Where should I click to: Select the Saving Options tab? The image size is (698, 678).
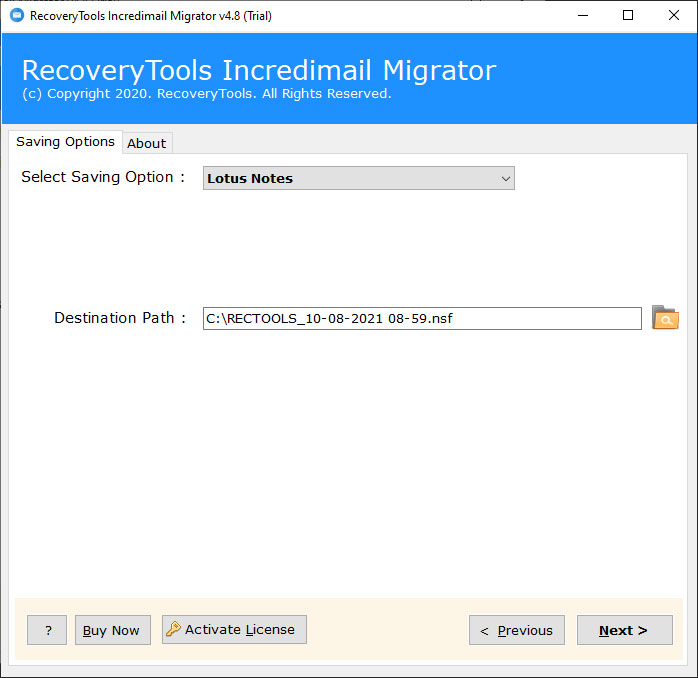(x=65, y=142)
